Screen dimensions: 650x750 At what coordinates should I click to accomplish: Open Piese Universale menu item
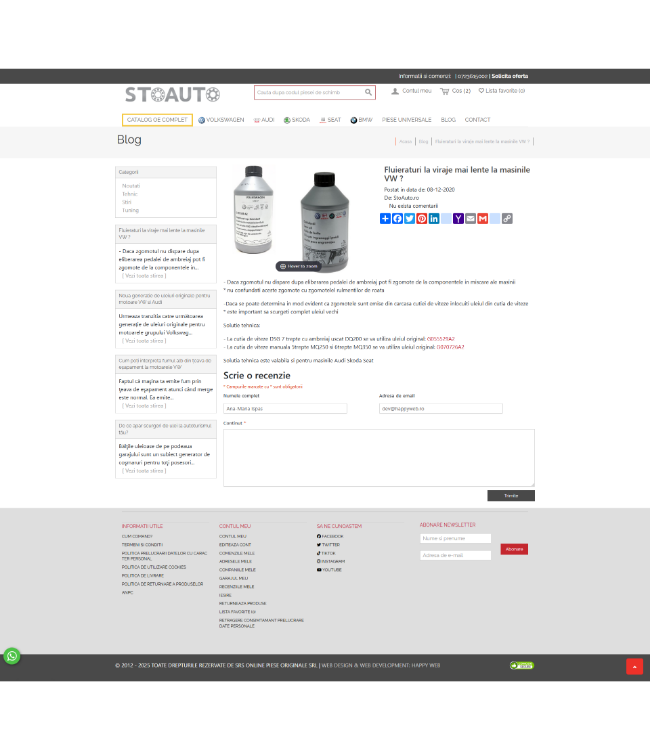(x=407, y=120)
